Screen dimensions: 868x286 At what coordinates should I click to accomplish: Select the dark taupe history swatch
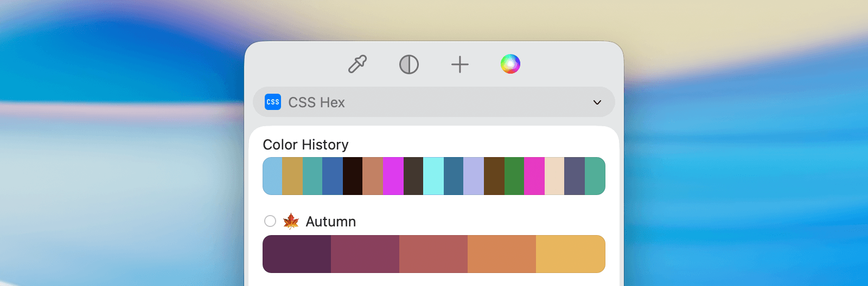click(413, 176)
